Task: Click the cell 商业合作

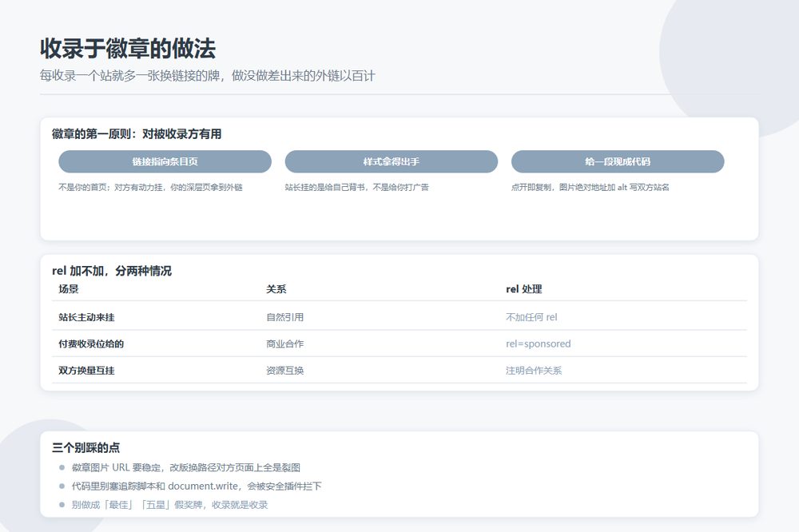Action: (285, 343)
